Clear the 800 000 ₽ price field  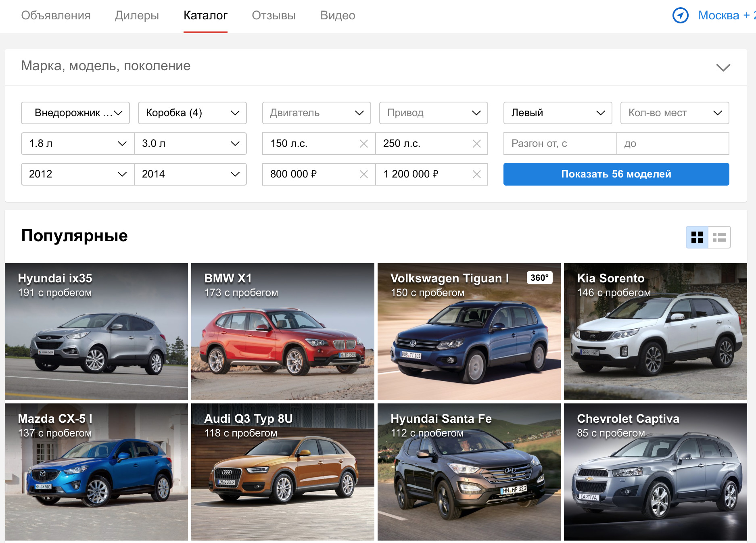click(364, 174)
